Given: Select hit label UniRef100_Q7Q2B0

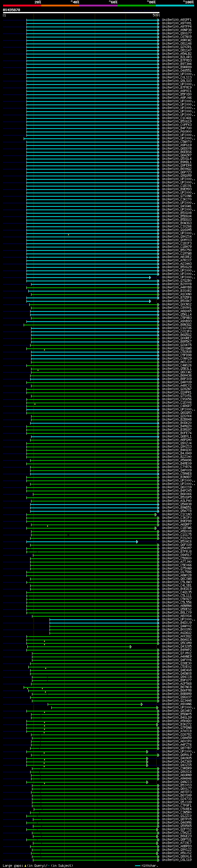Looking at the screenshot, I should point(176,281).
